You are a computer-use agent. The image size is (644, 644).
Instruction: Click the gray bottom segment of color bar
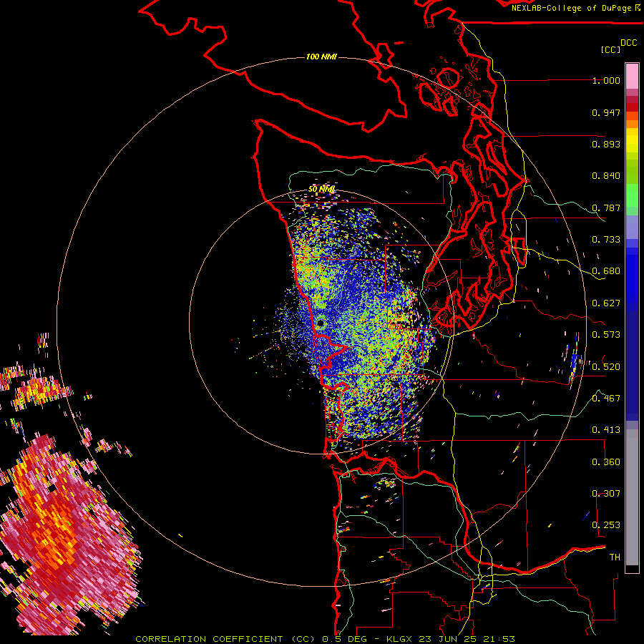coord(632,497)
